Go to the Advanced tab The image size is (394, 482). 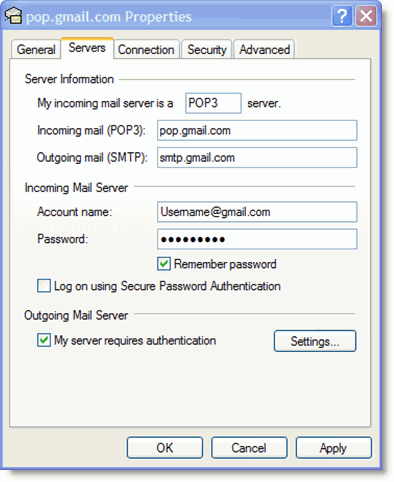point(264,49)
